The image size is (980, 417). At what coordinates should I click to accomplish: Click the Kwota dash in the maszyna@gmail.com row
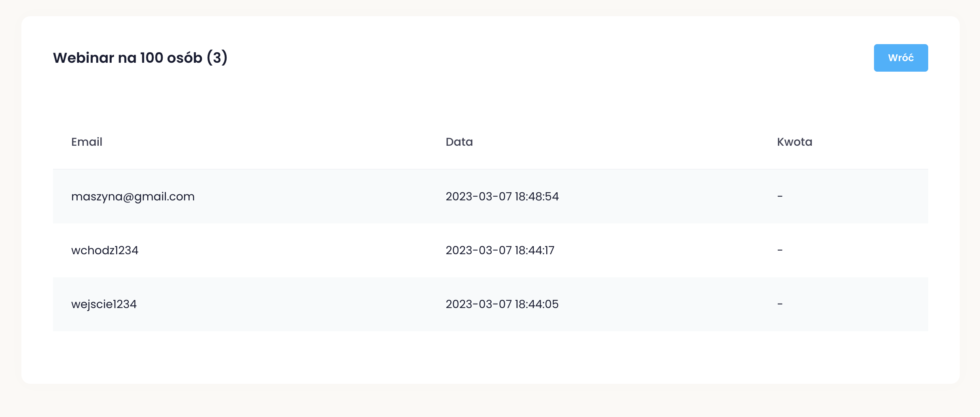click(780, 197)
